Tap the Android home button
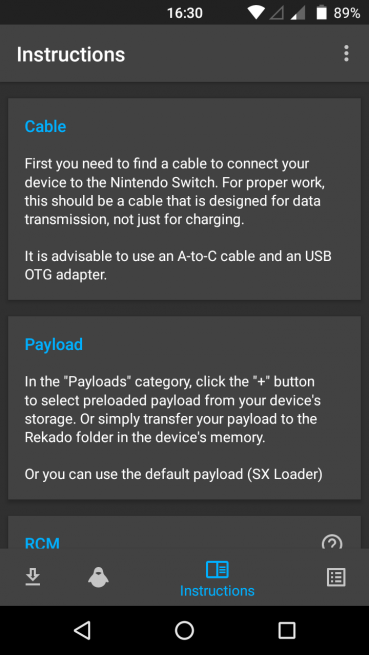The image size is (369, 655). coord(184,630)
